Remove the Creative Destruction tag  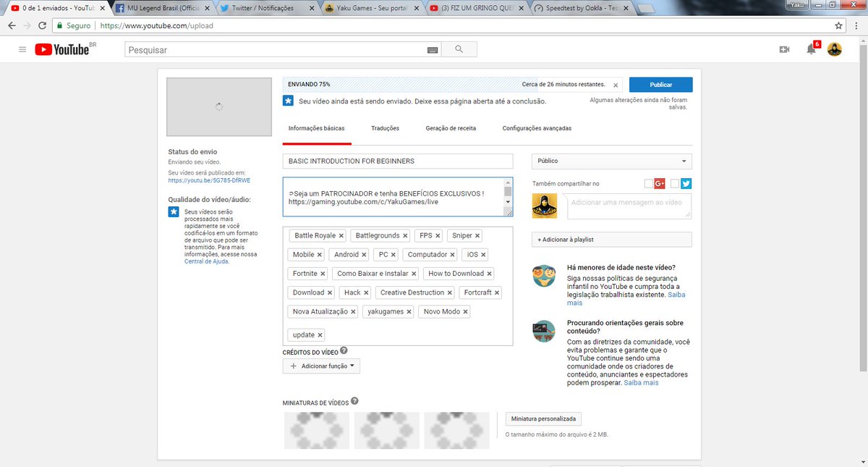[449, 293]
